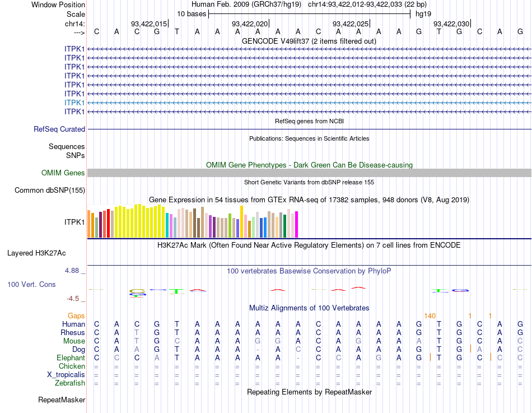This screenshot has height=413, width=532.
Task: Click the Rhesus alignment row label
Action: pos(73,332)
